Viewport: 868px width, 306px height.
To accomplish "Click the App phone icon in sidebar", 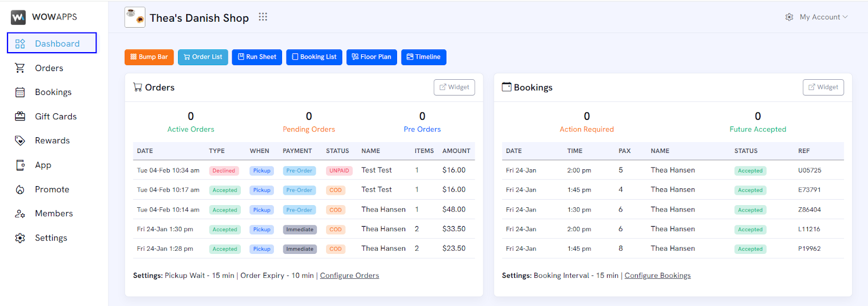I will tap(20, 165).
